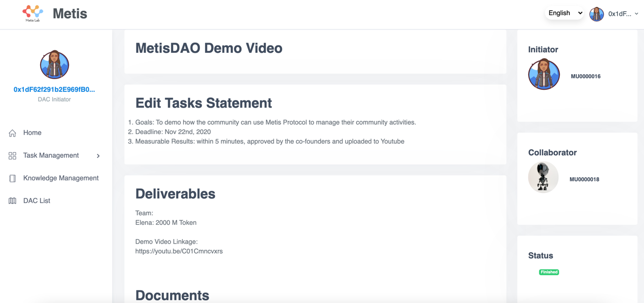Image resolution: width=644 pixels, height=303 pixels.
Task: Click the Home house icon in sidebar
Action: 12,133
